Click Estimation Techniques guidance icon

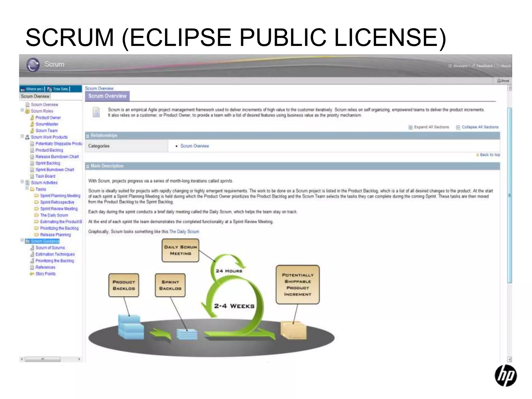(32, 254)
